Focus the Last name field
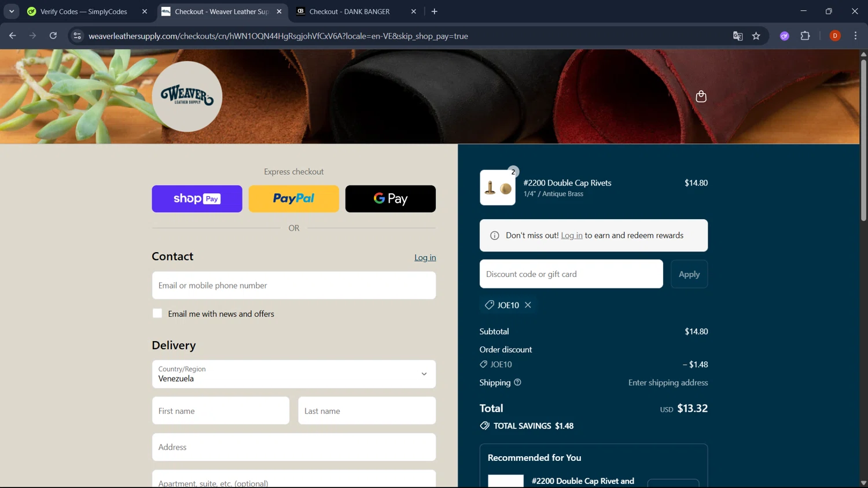The width and height of the screenshot is (868, 488). click(367, 411)
